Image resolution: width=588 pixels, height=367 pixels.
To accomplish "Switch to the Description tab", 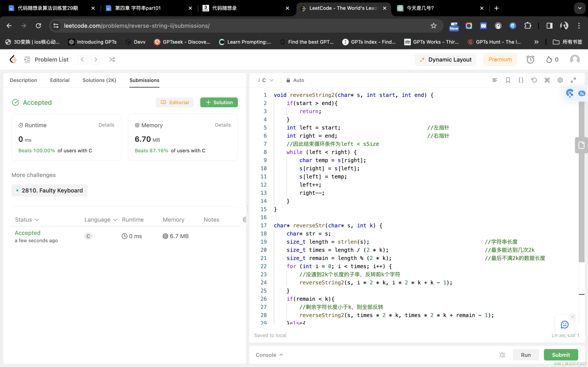I will (x=23, y=80).
